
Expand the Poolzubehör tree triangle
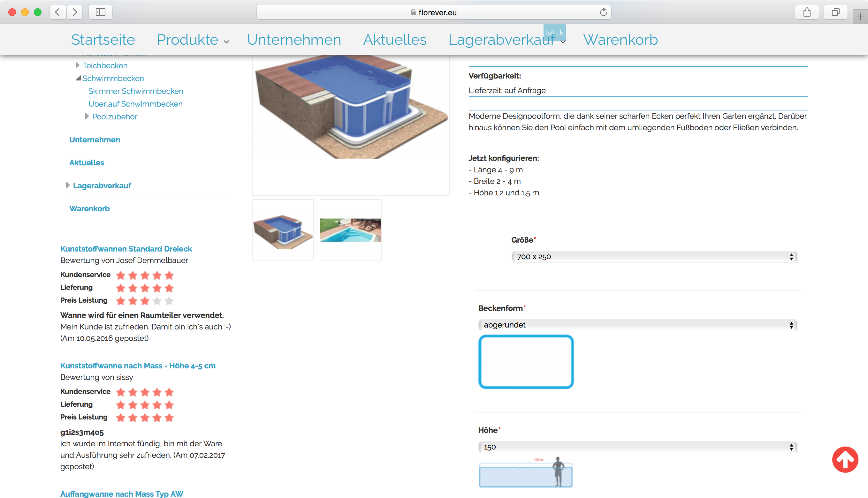pos(87,116)
